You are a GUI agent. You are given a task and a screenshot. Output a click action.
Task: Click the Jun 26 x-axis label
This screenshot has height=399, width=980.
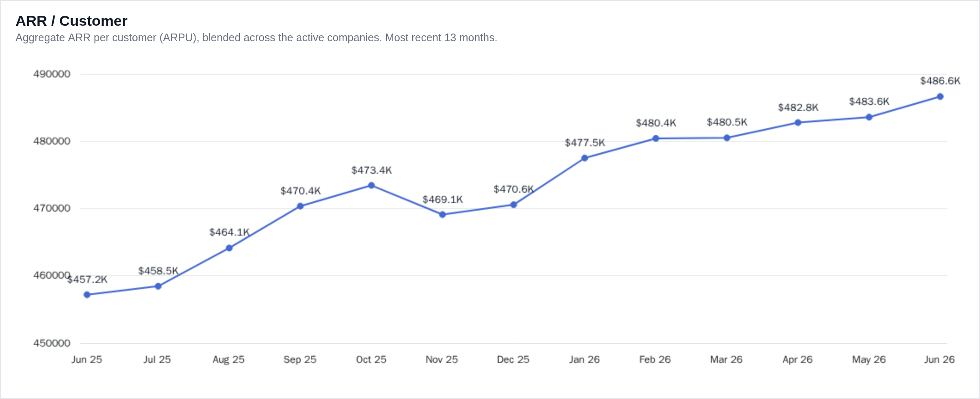point(940,359)
